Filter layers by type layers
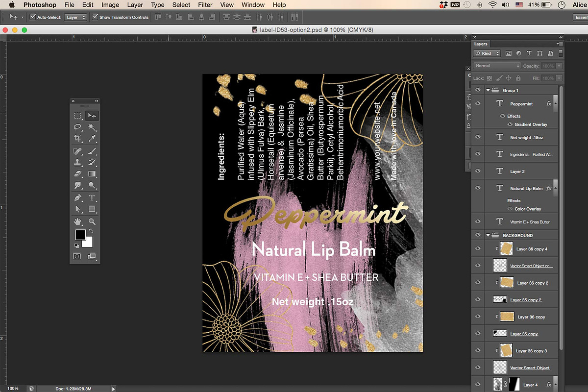 tap(529, 53)
